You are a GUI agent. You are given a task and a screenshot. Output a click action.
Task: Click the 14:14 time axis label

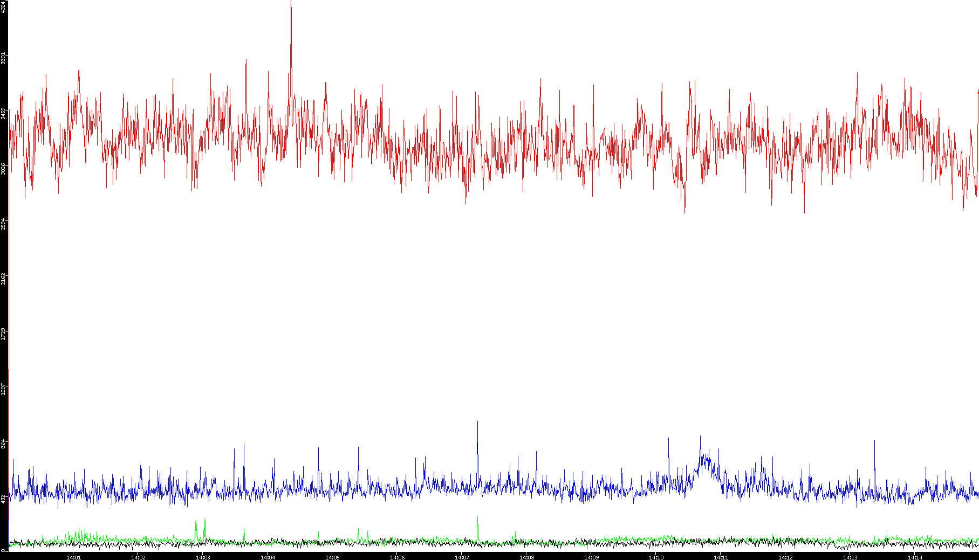pyautogui.click(x=915, y=557)
